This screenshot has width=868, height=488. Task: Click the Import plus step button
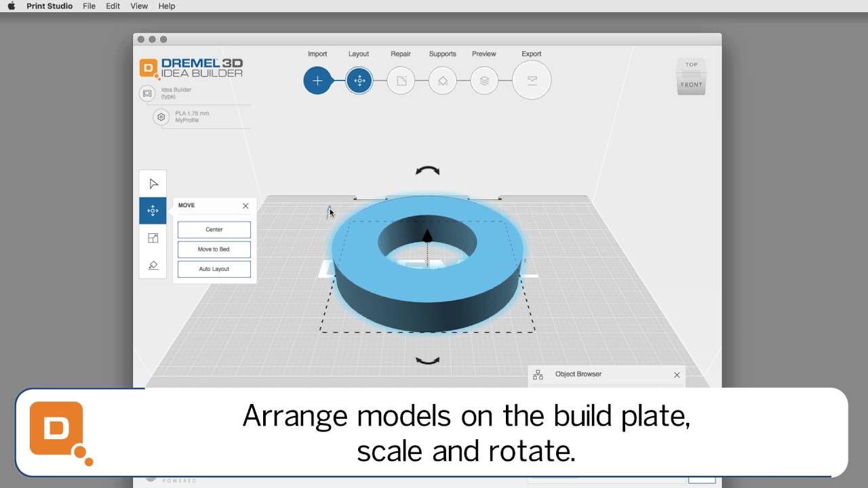pyautogui.click(x=317, y=81)
